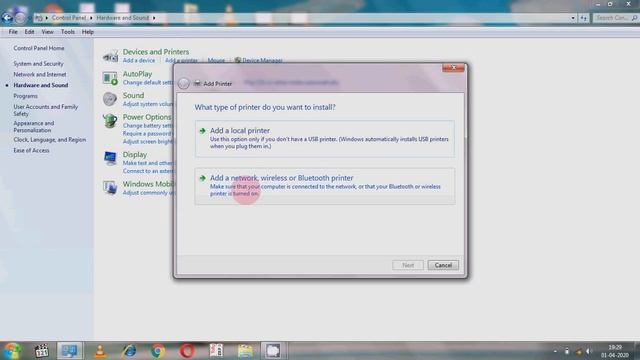The image size is (640, 360).
Task: Click the search magnifier icon
Action: coord(634,18)
